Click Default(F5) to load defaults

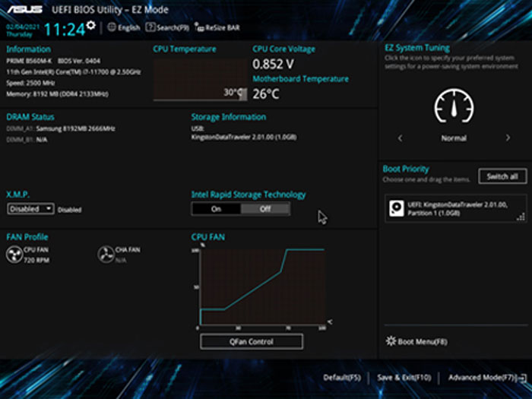[342, 378]
